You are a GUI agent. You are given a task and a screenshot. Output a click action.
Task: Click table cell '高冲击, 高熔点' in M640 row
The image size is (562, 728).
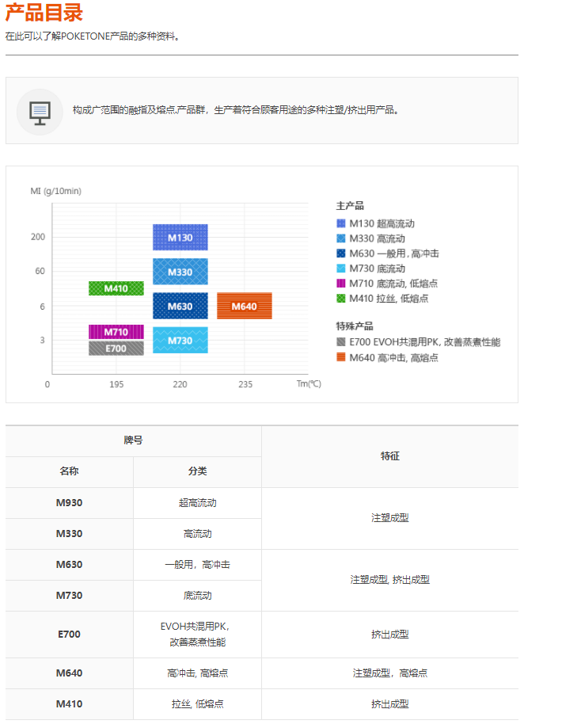197,673
